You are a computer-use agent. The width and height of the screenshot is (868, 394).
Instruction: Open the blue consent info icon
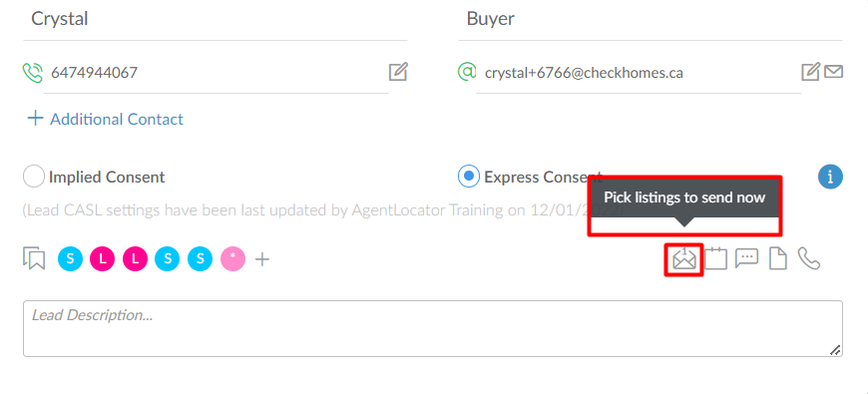pyautogui.click(x=830, y=178)
